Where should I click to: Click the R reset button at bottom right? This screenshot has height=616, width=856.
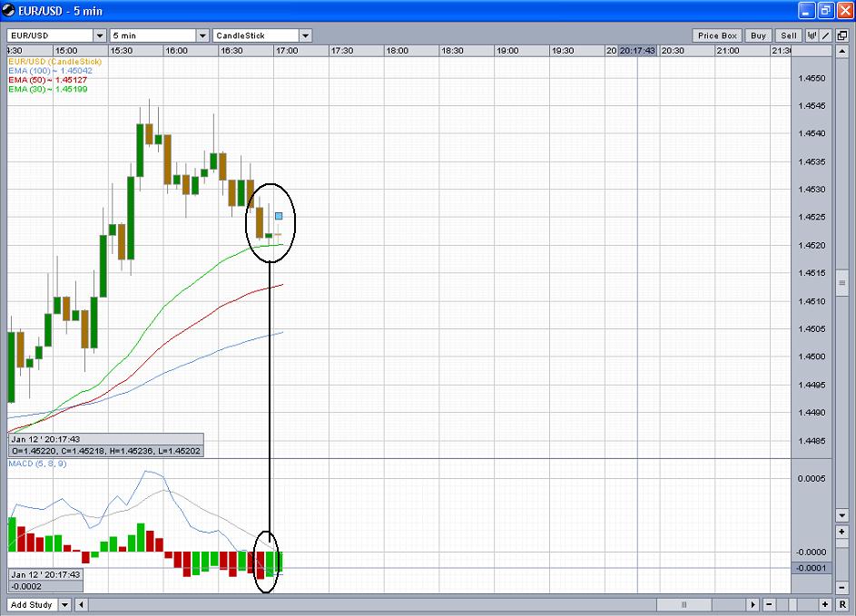point(842,604)
